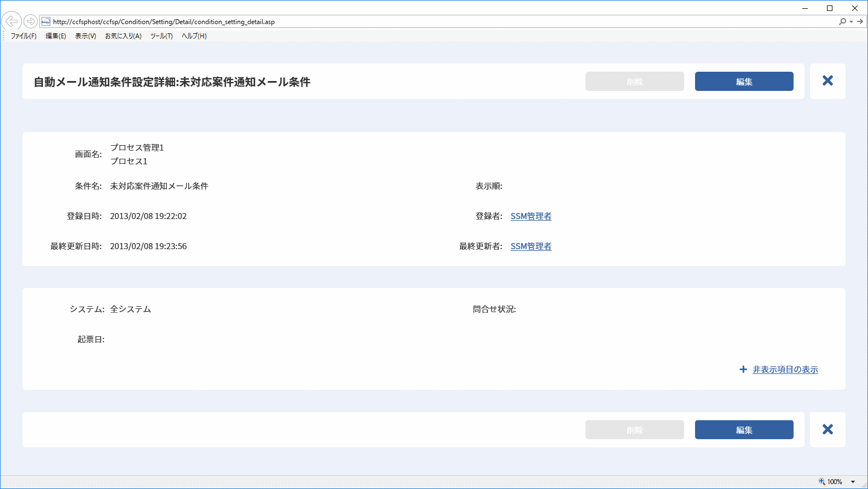868x489 pixels.
Task: Show hidden items via 非表示項目の表示 link
Action: (x=785, y=370)
